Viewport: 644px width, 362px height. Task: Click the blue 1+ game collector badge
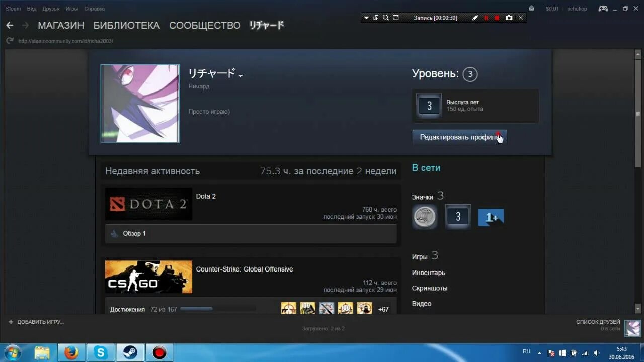click(x=491, y=217)
